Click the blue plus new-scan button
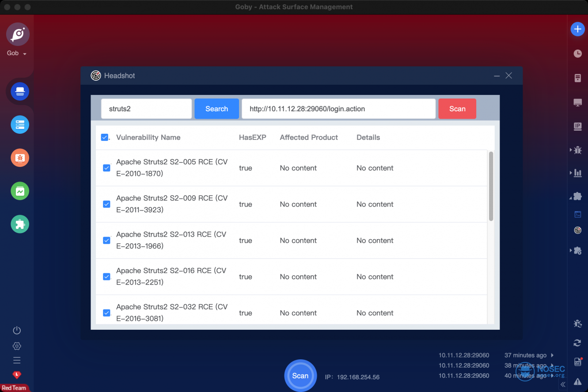 click(x=577, y=29)
